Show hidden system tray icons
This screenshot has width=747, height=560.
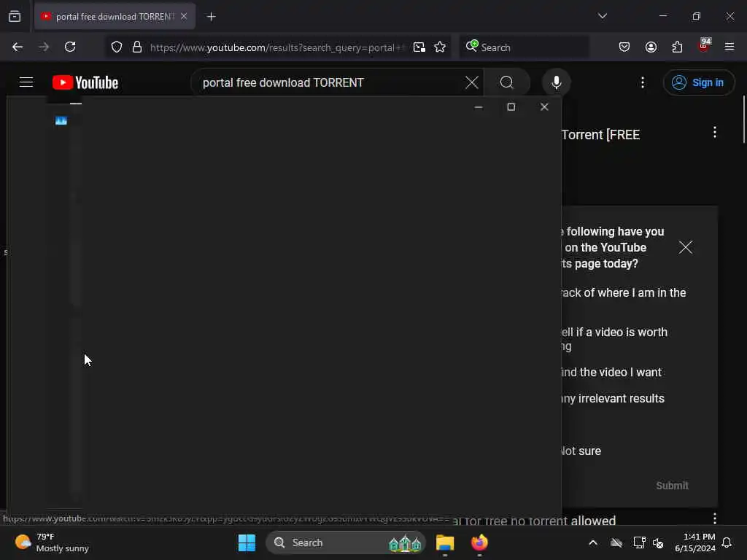(593, 542)
